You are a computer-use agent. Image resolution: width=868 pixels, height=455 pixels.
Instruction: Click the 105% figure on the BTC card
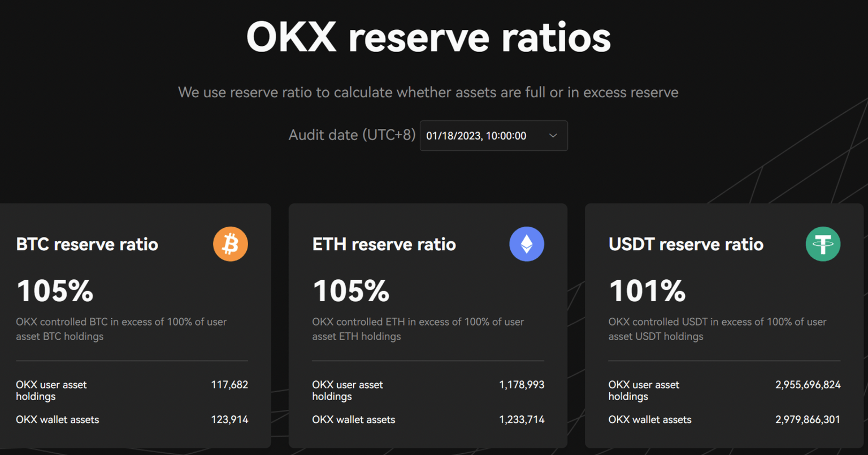click(x=55, y=291)
